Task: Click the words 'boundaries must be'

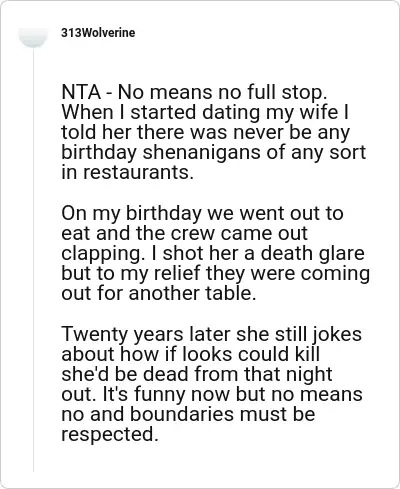Action: pos(222,414)
